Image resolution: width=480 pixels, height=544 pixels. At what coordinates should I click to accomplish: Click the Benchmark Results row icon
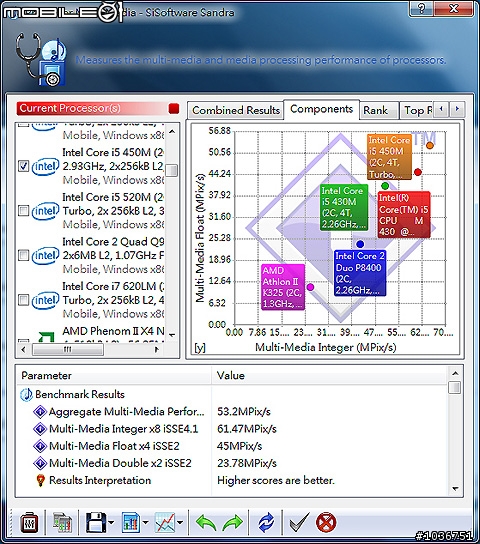click(26, 395)
